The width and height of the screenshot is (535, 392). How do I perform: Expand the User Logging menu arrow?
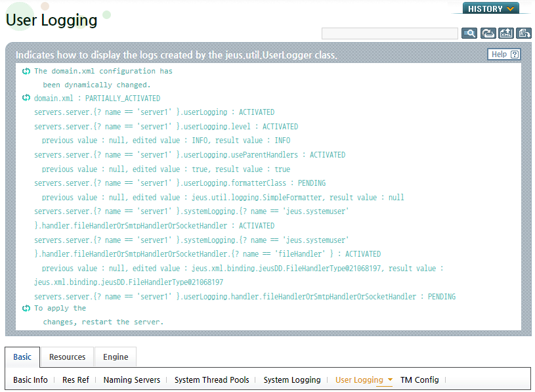[x=390, y=380]
